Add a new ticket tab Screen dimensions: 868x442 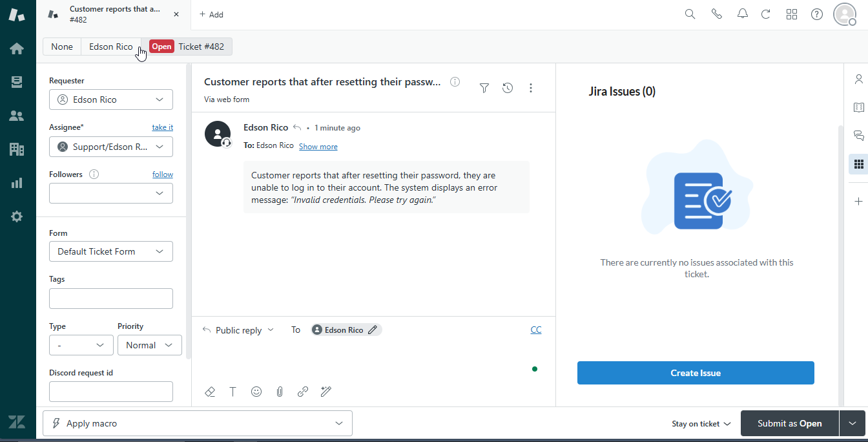click(x=211, y=14)
